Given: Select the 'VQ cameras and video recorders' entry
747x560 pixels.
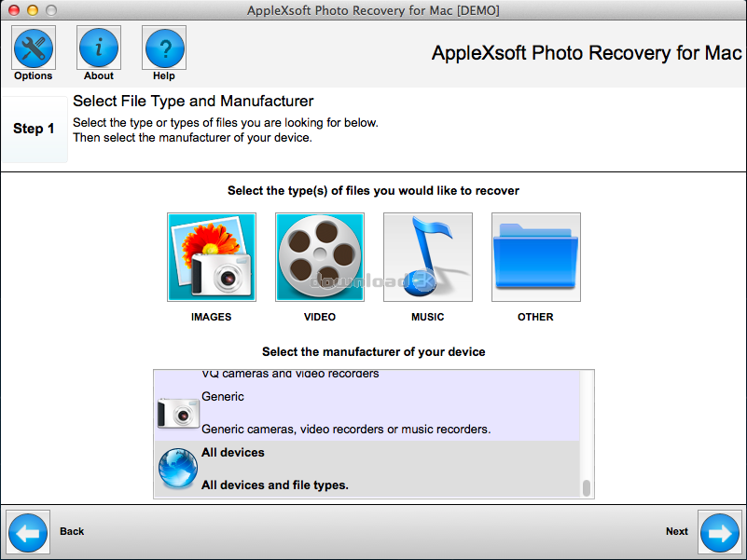Looking at the screenshot, I should [290, 375].
